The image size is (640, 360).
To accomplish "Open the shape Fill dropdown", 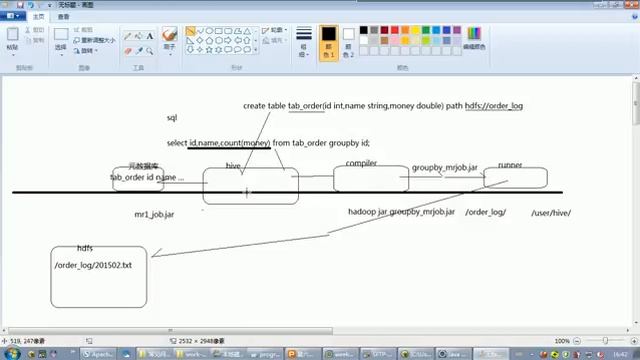I will 274,40.
